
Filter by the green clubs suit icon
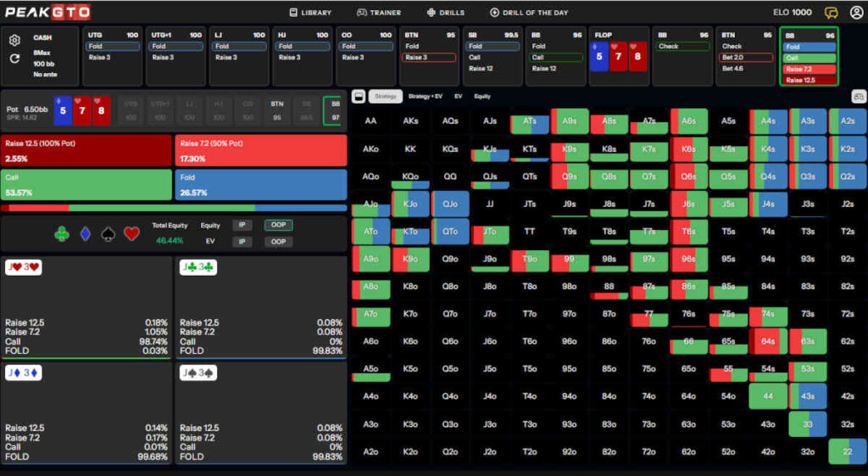pos(62,233)
